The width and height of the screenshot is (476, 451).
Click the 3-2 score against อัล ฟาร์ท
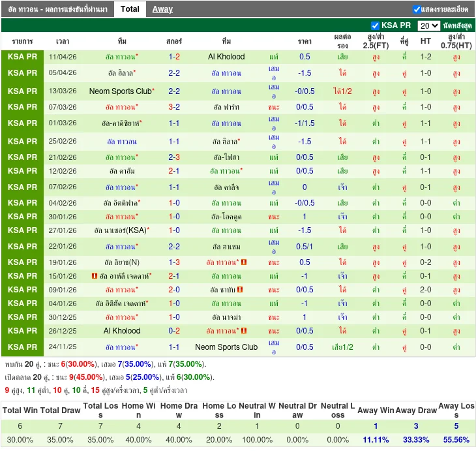pos(174,107)
